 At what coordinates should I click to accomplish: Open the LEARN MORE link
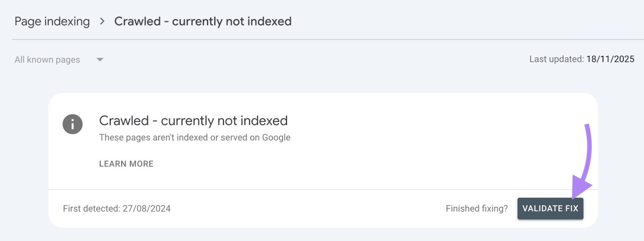click(125, 164)
